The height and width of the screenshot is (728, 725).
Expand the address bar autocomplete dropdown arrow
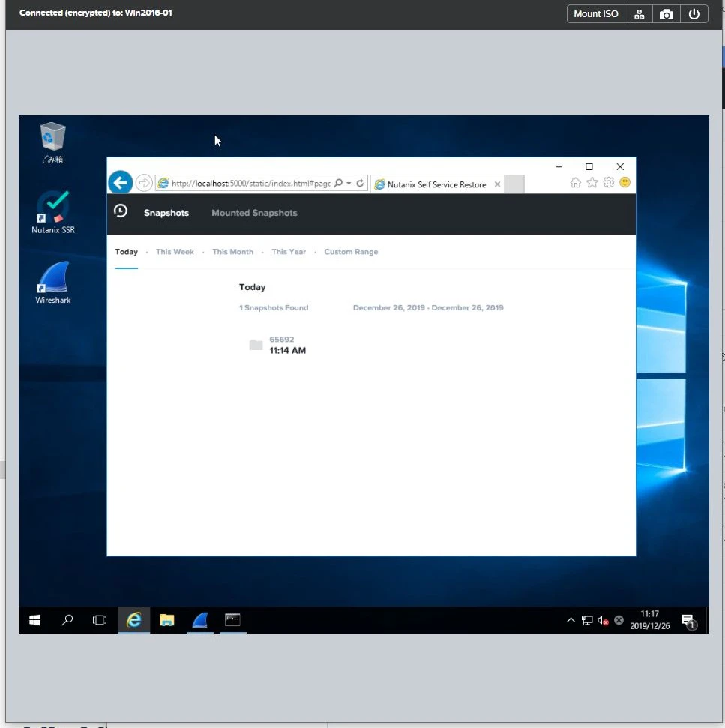pyautogui.click(x=349, y=183)
